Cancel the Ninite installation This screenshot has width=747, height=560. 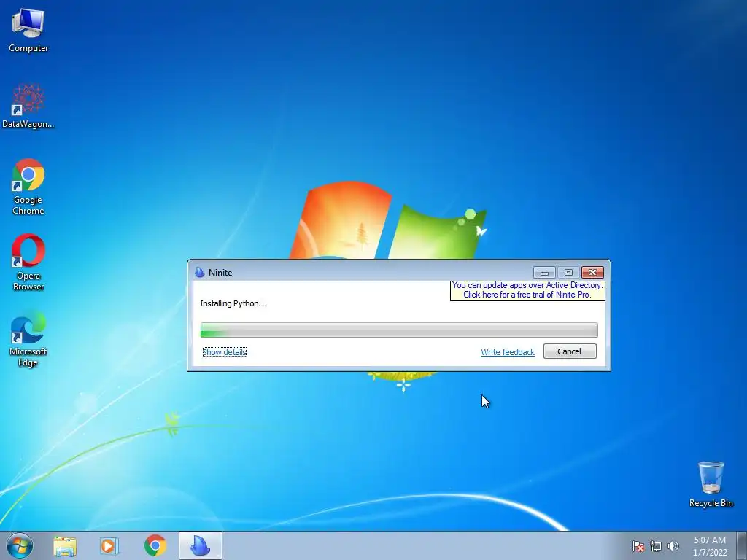(x=570, y=351)
